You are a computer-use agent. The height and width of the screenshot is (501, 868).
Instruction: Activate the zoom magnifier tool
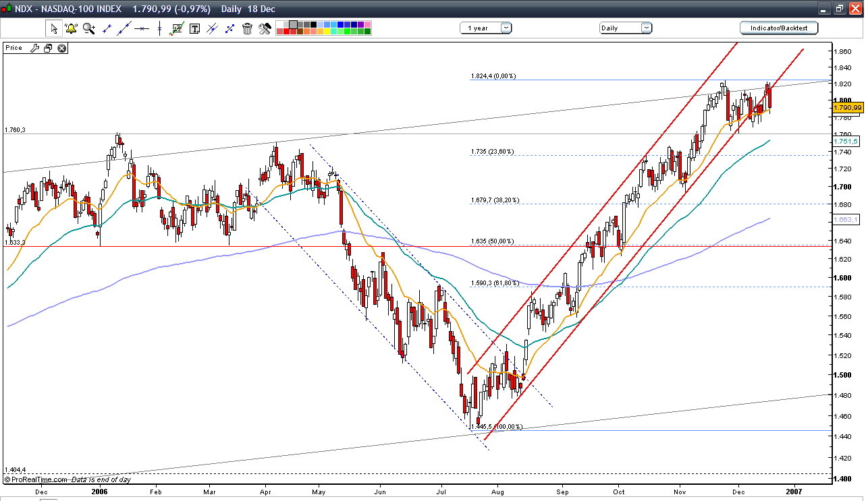[88, 28]
